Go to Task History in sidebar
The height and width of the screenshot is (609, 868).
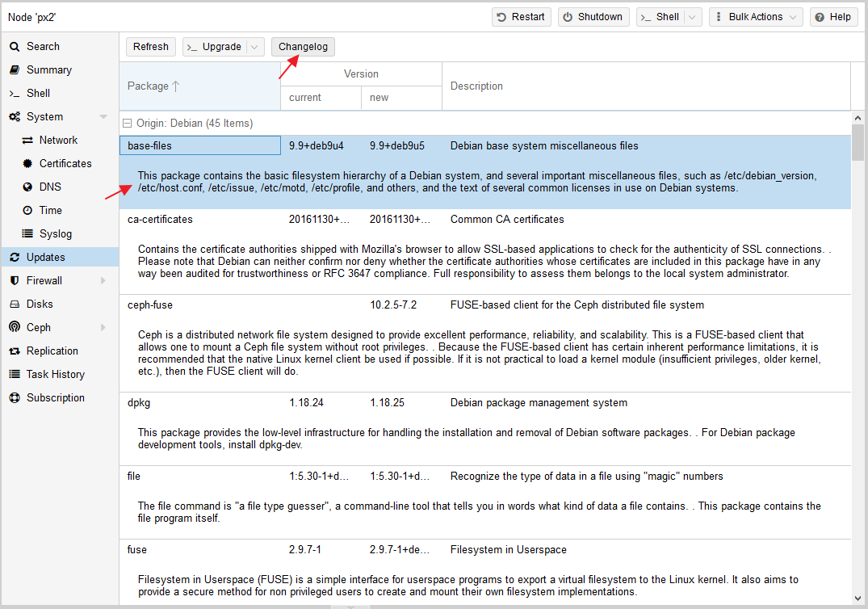[55, 375]
